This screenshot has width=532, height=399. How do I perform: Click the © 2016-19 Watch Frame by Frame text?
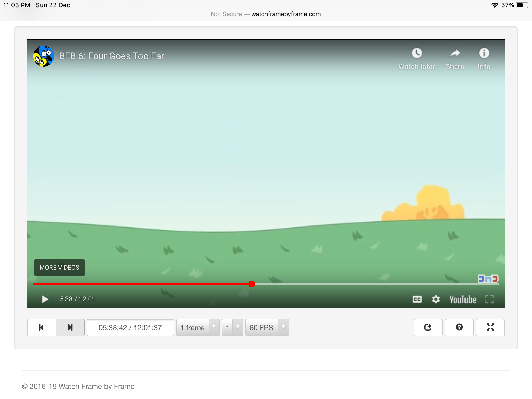click(78, 387)
